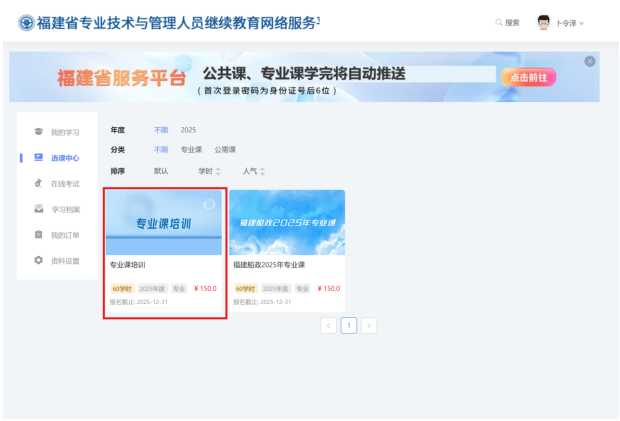620x421 pixels.
Task: Click the 专业课培训 course title text
Action: pyautogui.click(x=127, y=264)
